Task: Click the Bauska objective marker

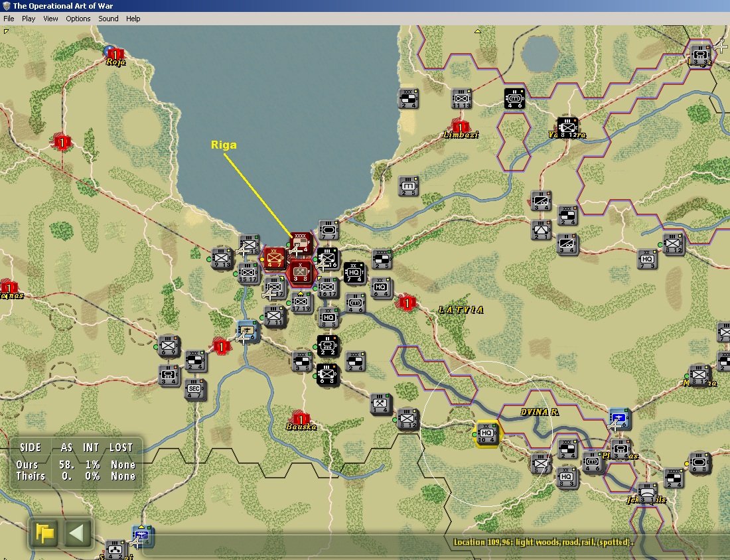Action: click(x=301, y=419)
